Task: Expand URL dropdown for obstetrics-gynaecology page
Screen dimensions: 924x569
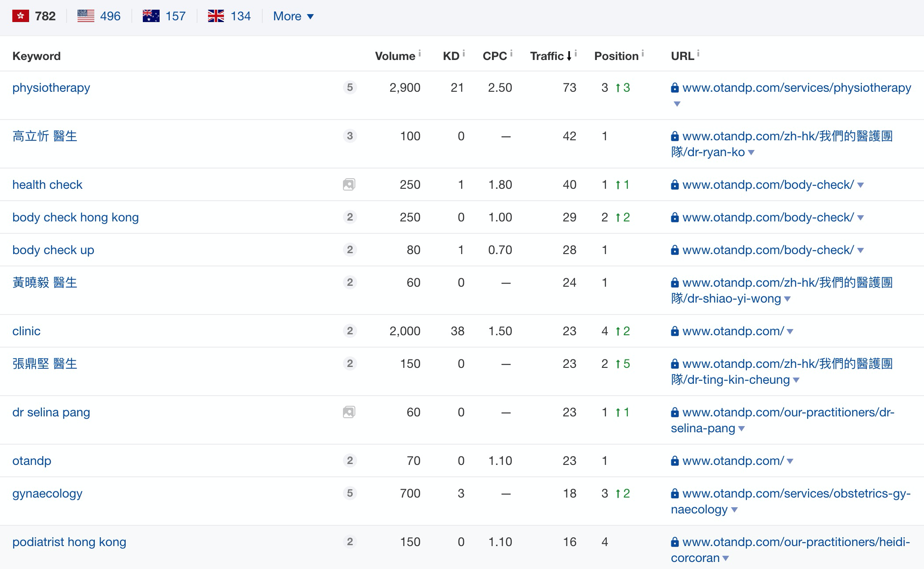Action: click(734, 510)
